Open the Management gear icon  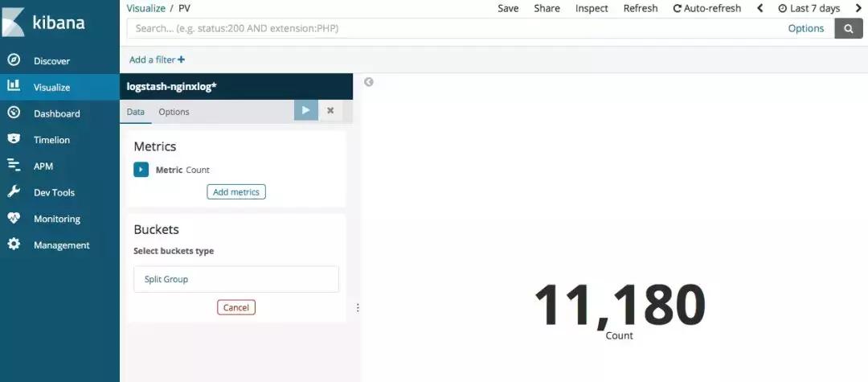click(x=14, y=244)
